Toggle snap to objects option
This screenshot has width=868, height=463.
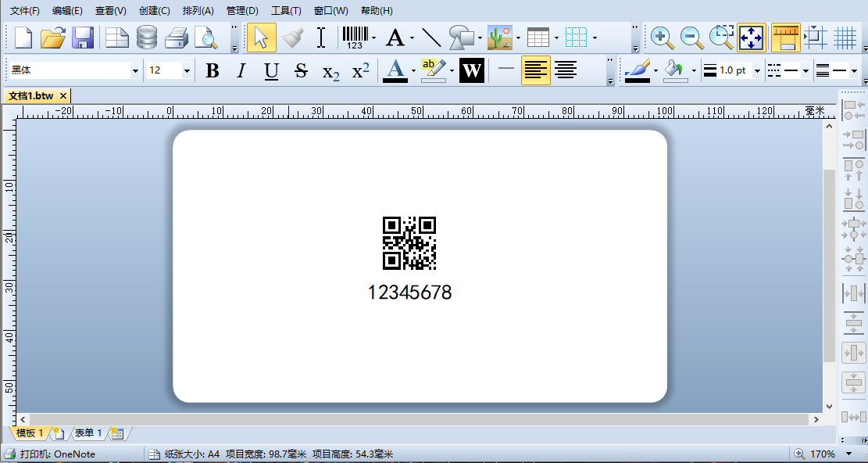point(816,38)
